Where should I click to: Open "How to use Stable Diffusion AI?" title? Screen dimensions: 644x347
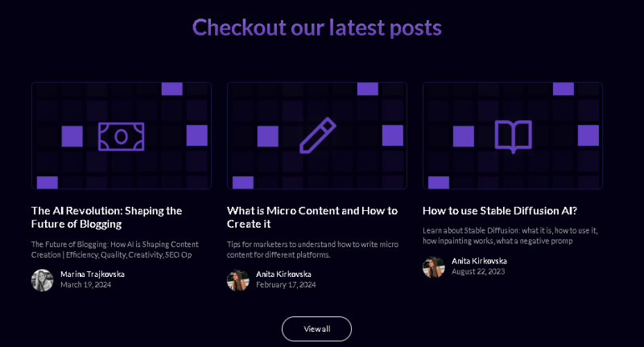pos(499,211)
